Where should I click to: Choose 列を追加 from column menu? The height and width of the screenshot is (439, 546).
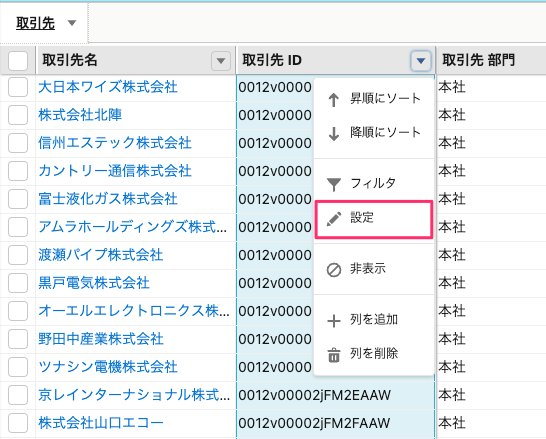click(x=374, y=320)
